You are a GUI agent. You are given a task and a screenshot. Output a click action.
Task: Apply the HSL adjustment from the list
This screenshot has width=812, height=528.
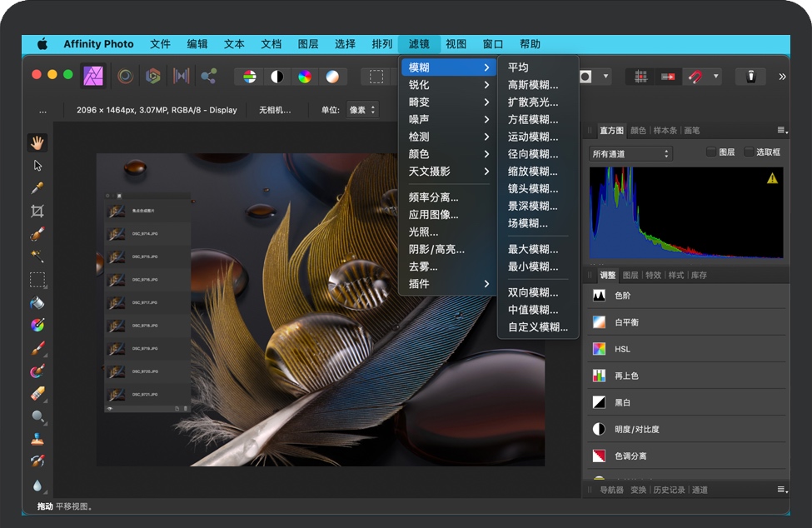pyautogui.click(x=622, y=349)
